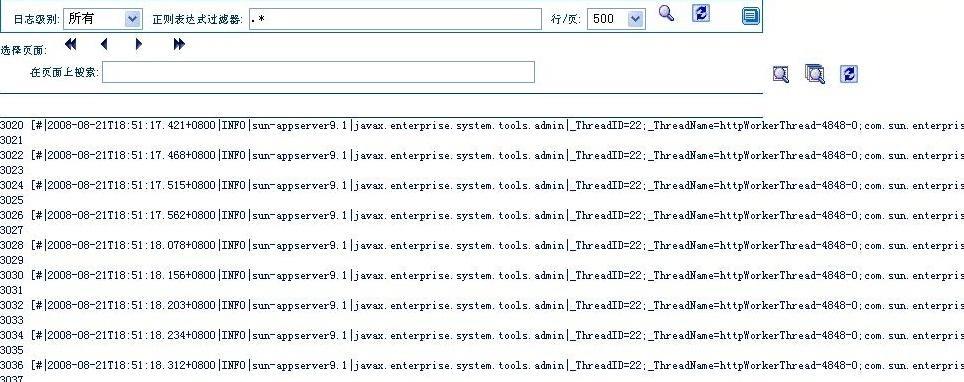Select log line 3022 timestamped 18:51:17.468

[x=482, y=156]
